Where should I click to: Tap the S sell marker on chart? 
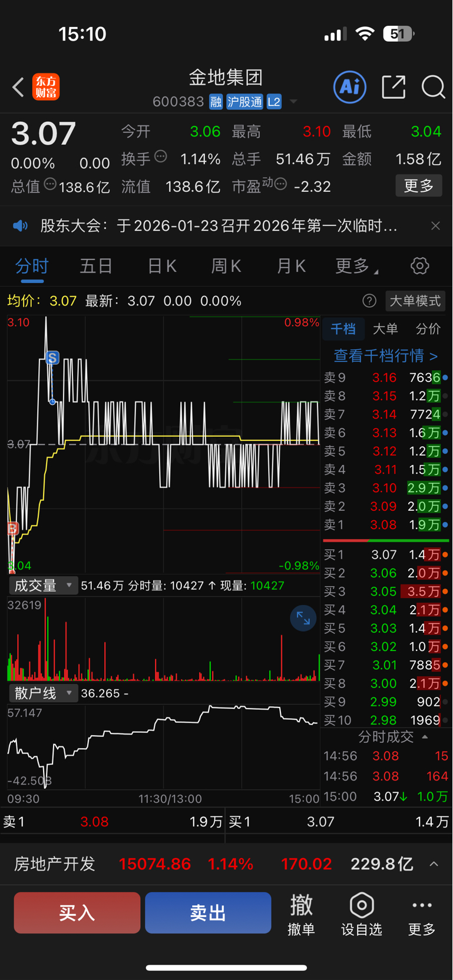[52, 358]
